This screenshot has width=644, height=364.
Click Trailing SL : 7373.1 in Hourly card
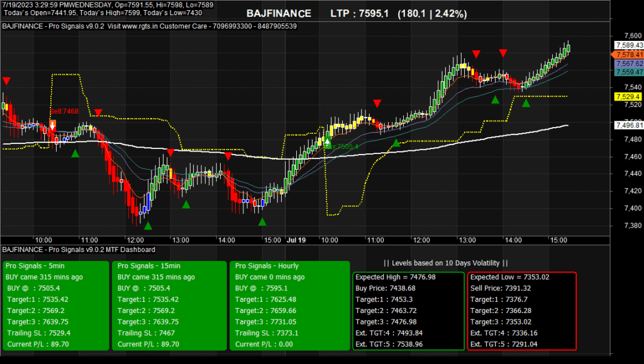(267, 333)
